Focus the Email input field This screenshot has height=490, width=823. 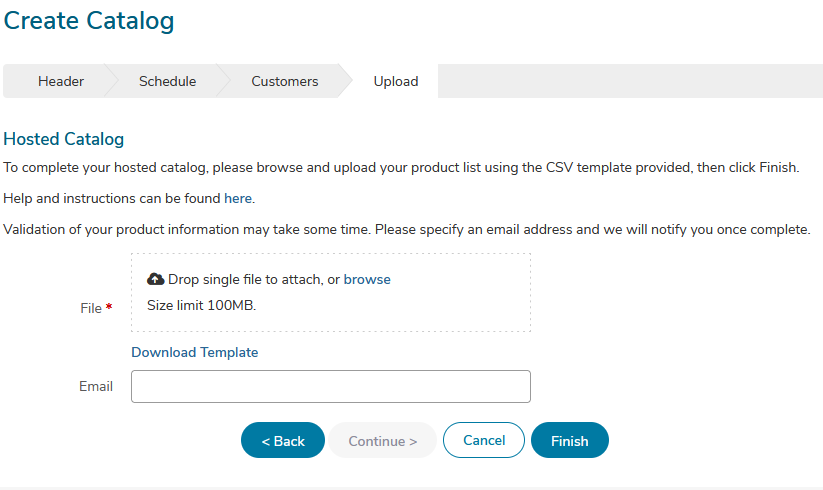(331, 387)
